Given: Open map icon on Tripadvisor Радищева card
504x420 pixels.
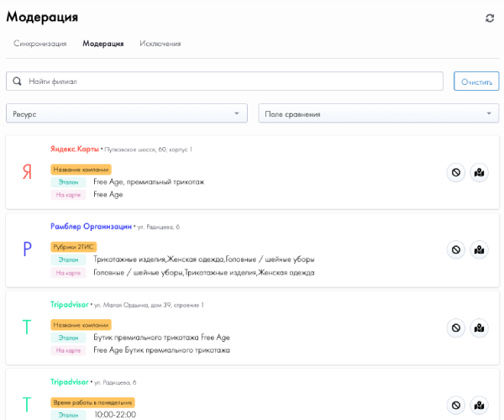Looking at the screenshot, I should [479, 405].
